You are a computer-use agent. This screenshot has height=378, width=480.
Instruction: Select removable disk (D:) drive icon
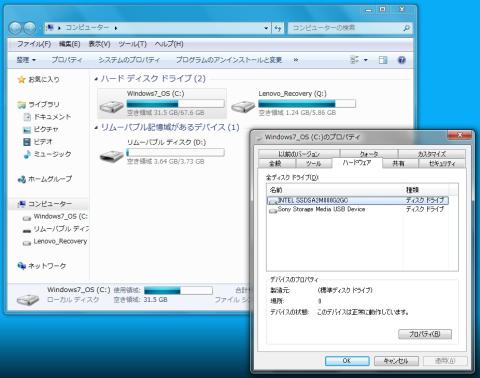click(x=112, y=155)
